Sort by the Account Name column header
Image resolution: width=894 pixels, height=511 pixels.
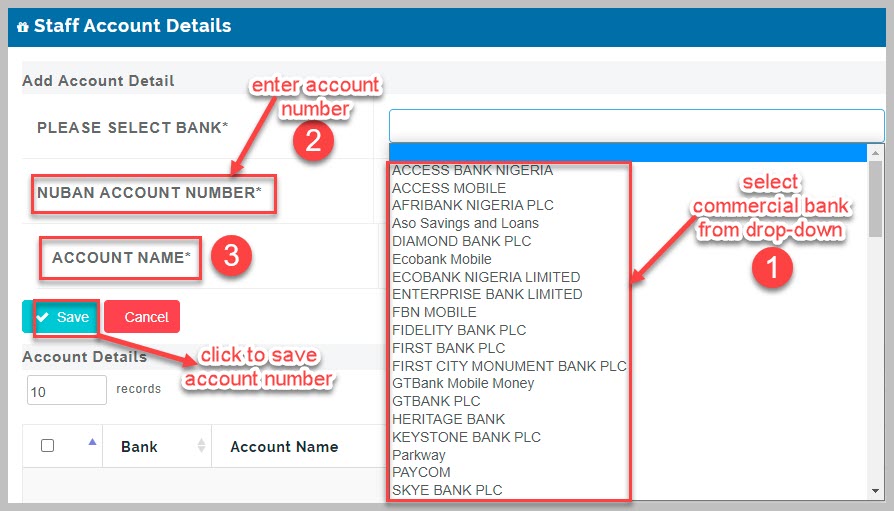coord(284,447)
